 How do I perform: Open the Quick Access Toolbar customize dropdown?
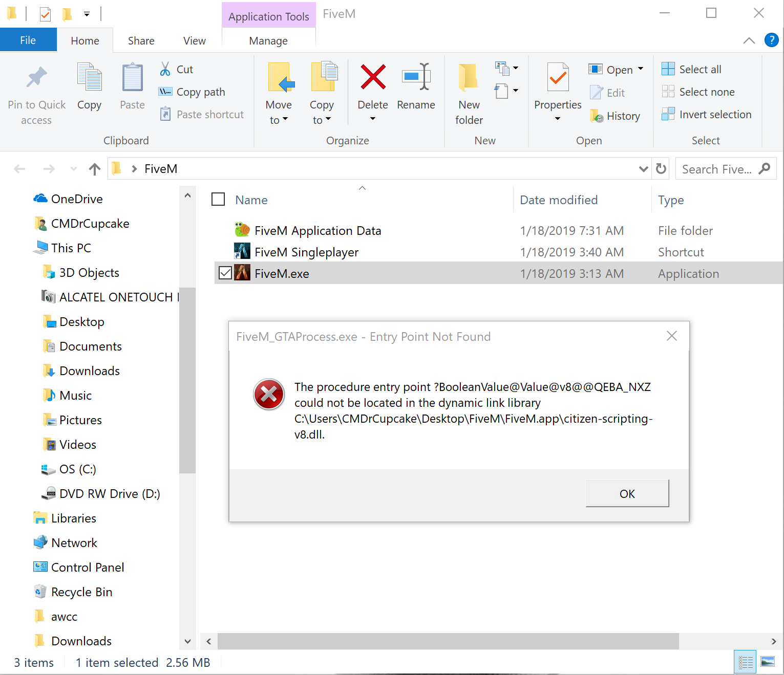(87, 14)
